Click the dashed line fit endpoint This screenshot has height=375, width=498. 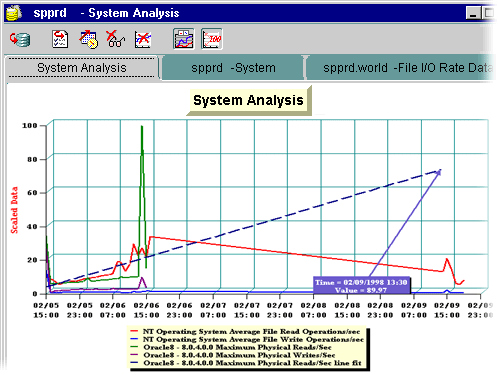click(x=439, y=171)
